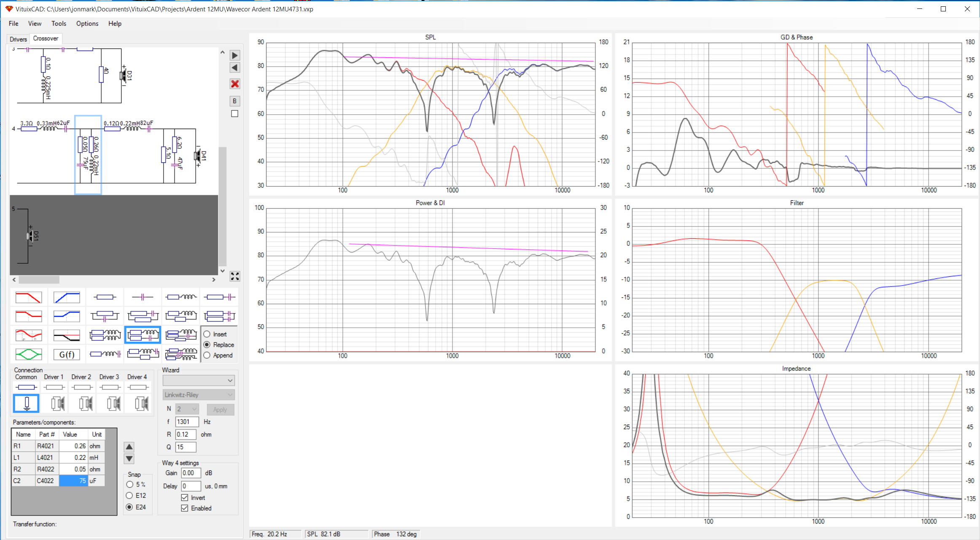This screenshot has width=980, height=540.
Task: Click the fit-to-view expand arrows icon
Action: pyautogui.click(x=235, y=276)
